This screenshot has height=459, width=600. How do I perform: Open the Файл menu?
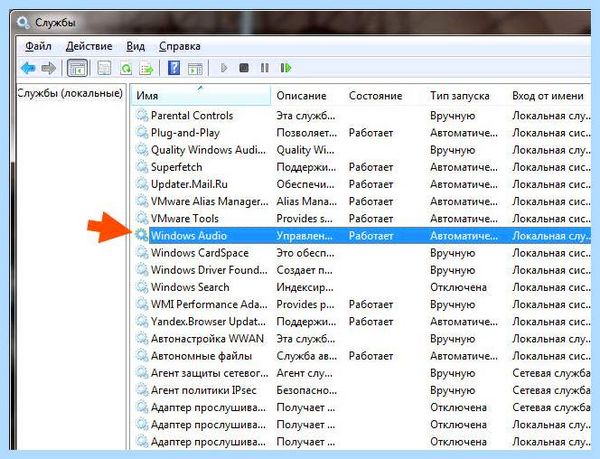[38, 46]
